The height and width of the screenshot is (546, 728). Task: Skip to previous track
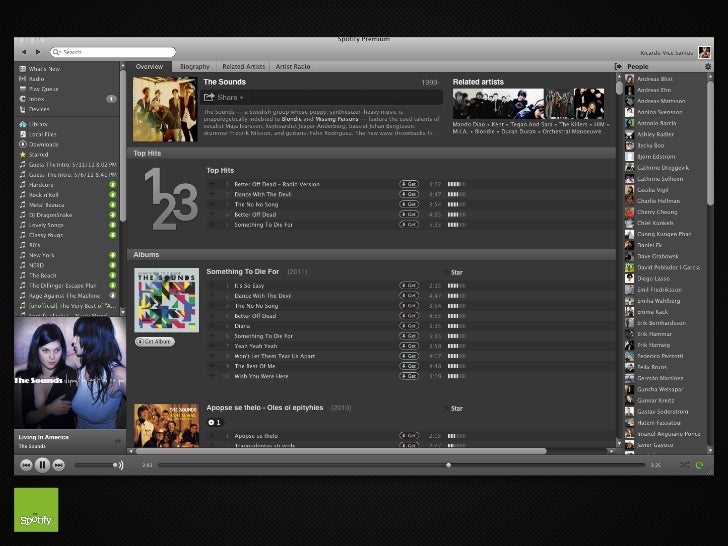click(x=26, y=465)
